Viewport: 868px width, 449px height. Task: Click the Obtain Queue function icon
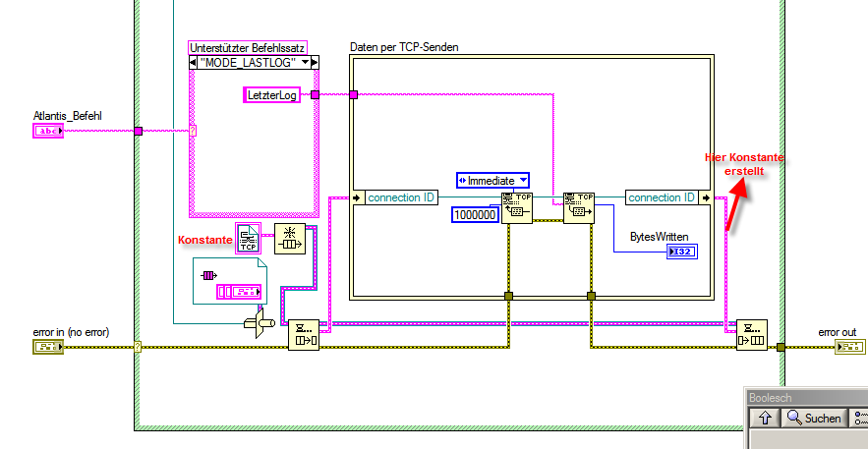tap(290, 239)
